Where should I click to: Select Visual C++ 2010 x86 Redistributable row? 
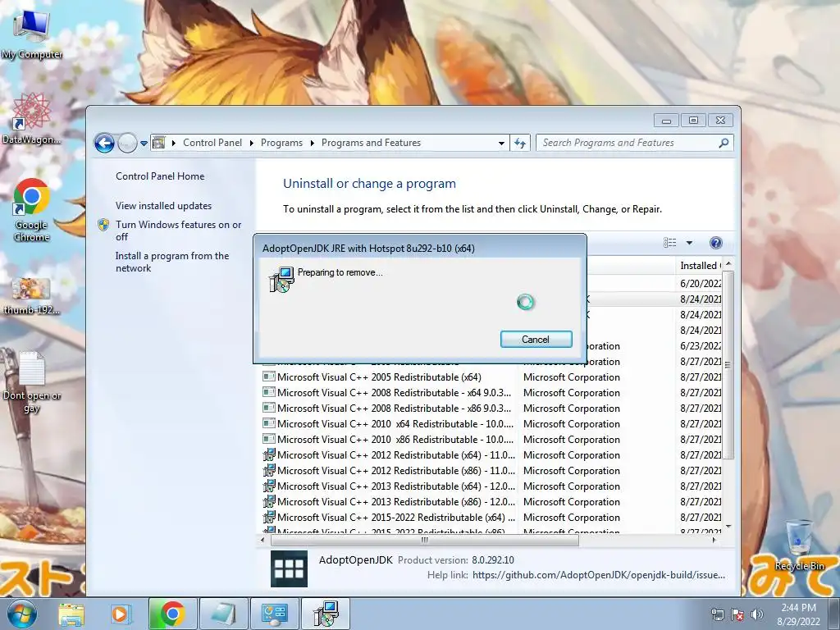point(492,440)
